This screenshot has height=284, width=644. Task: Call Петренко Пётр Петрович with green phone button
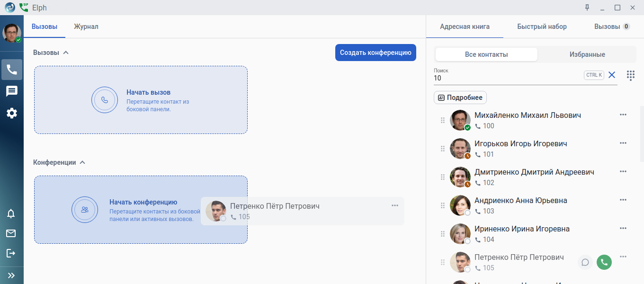[604, 262]
